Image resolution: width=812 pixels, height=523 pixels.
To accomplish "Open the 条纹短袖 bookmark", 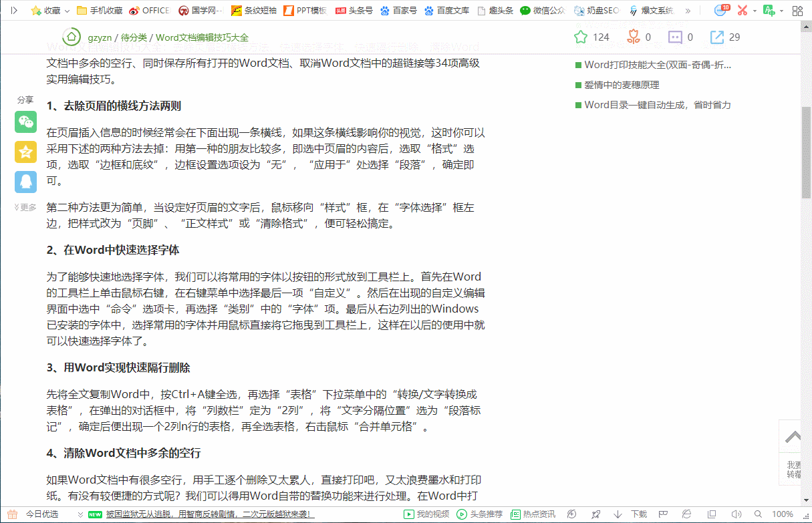I will 253,11.
